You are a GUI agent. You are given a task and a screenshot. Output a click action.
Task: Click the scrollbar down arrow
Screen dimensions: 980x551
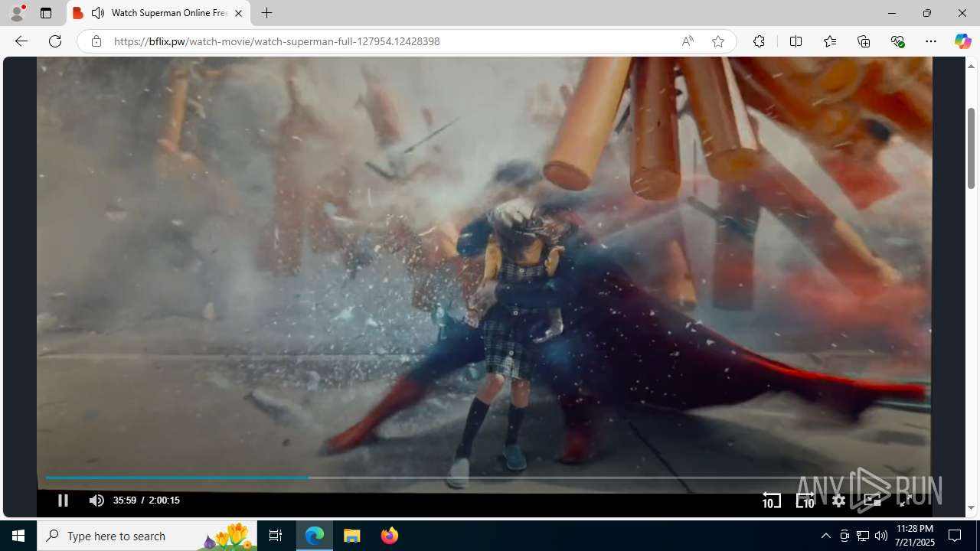[x=971, y=508]
